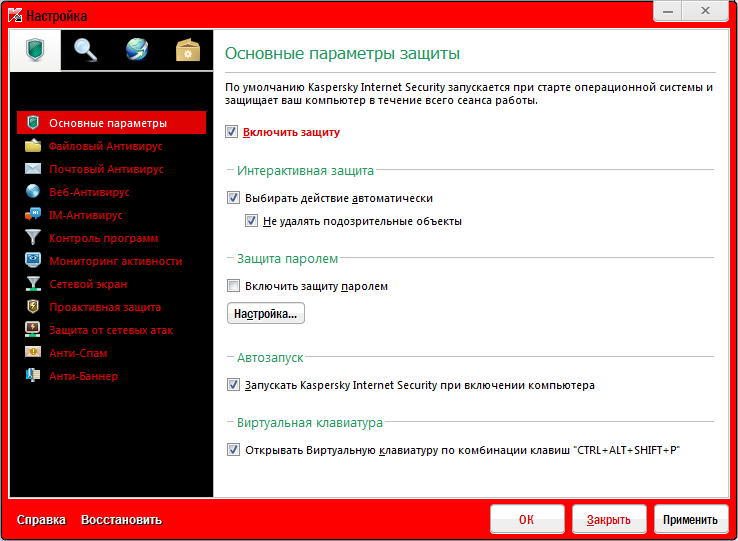Screen dimensions: 738x541
Task: Click the computer icon for Защита от сетевых атак
Action: coord(33,330)
